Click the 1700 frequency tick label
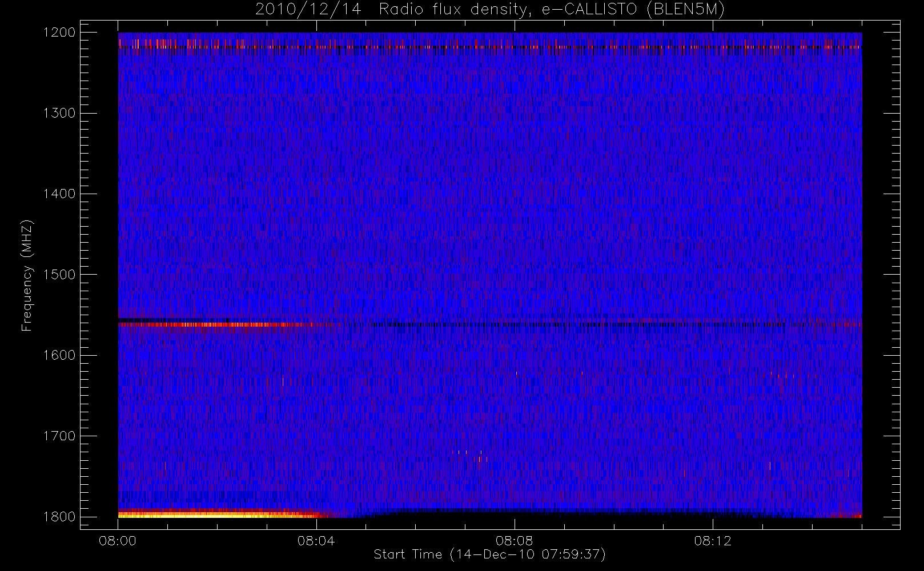This screenshot has width=924, height=571. (59, 436)
